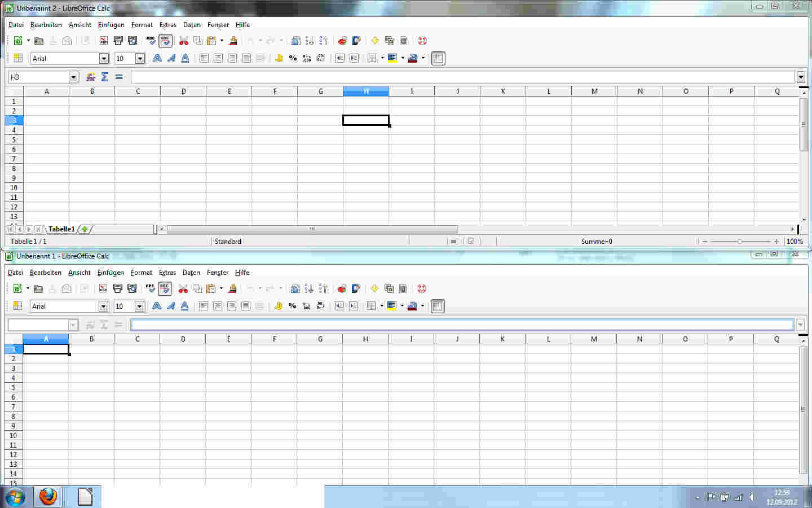Select Format Paintbrush in Unbenannt 2 toolbar
The height and width of the screenshot is (508, 812).
[x=233, y=41]
